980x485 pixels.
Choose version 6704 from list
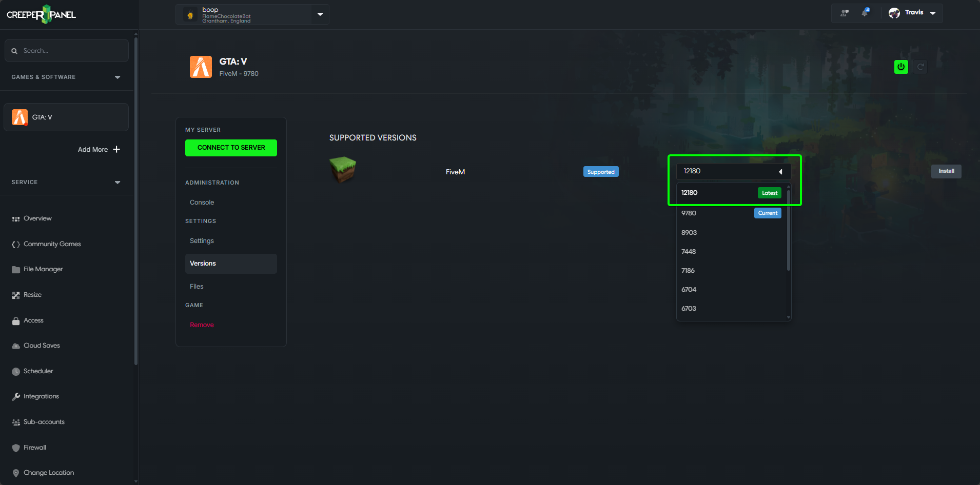[732, 290]
